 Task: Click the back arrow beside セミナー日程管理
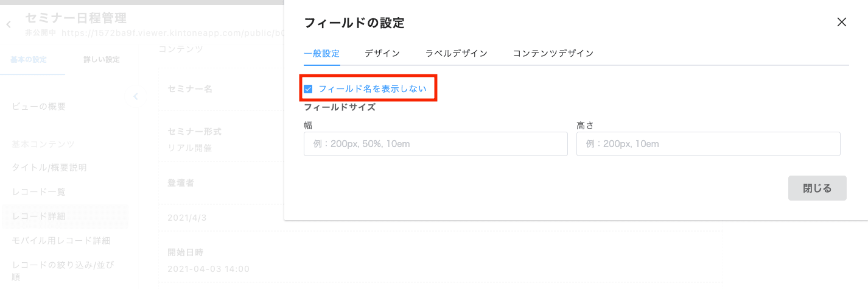(9, 24)
